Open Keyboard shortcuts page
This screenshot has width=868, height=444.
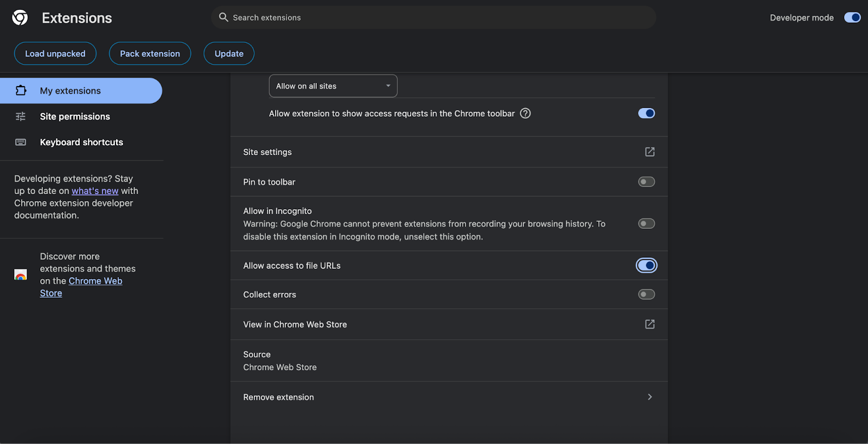tap(81, 142)
